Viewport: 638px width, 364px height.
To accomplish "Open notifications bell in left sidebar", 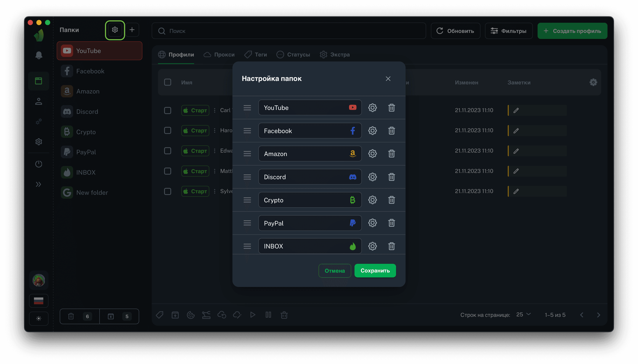I will point(39,55).
